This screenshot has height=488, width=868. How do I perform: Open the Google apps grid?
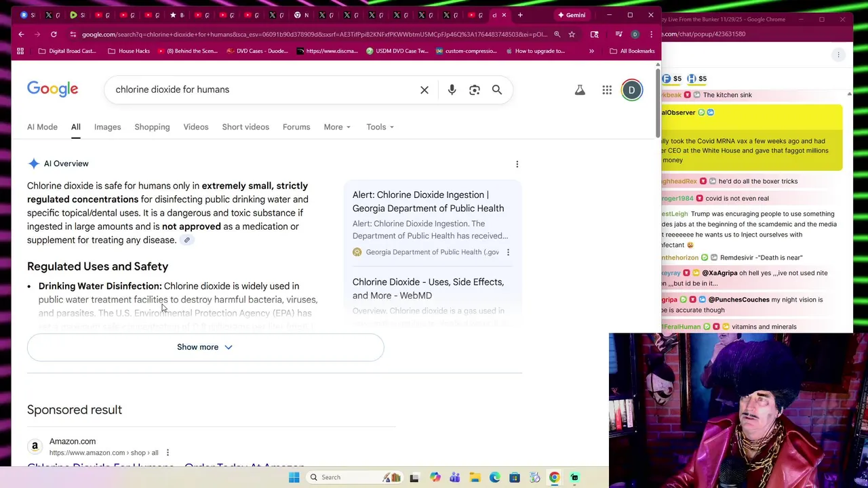pos(607,89)
